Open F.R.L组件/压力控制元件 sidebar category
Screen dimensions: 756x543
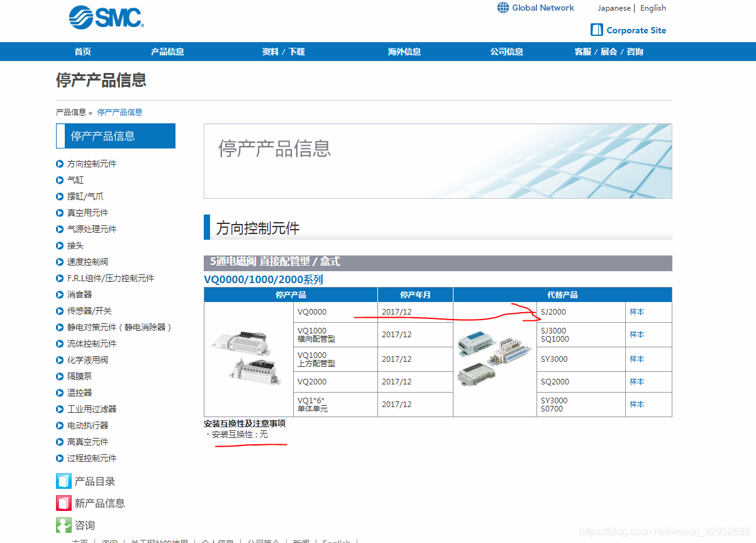tap(111, 278)
